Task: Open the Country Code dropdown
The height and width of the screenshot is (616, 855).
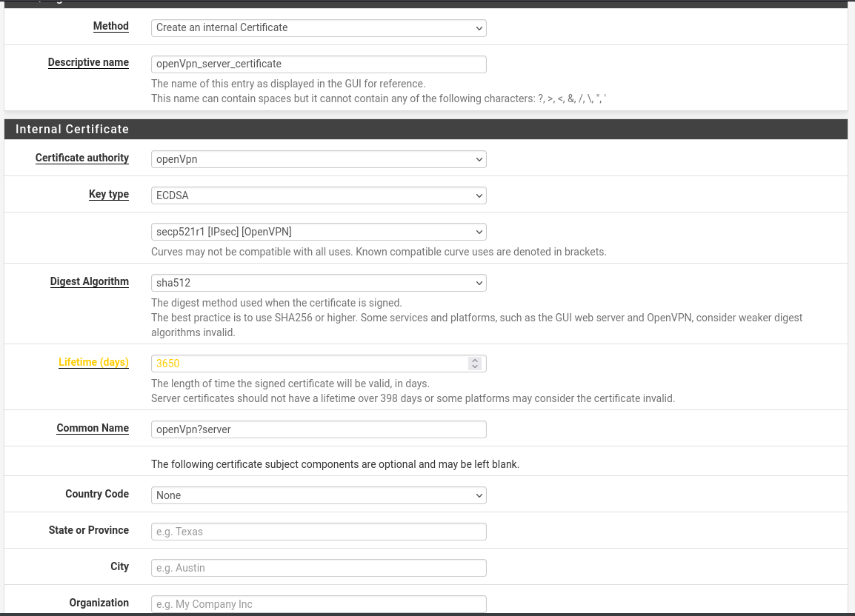Action: [319, 495]
